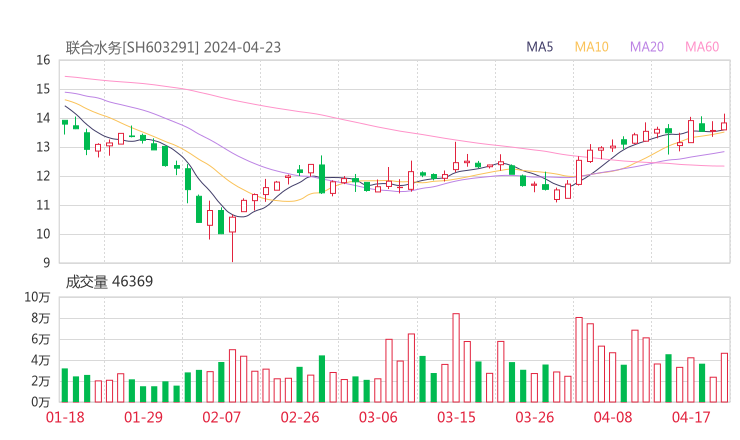The width and height of the screenshot is (740, 440).
Task: Click the 01-29 date axis label
Action: (x=143, y=417)
